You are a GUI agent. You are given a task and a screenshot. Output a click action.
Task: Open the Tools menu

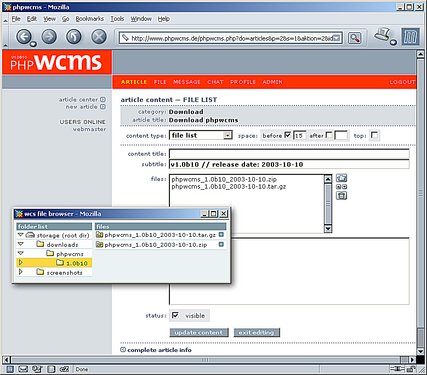pos(117,19)
